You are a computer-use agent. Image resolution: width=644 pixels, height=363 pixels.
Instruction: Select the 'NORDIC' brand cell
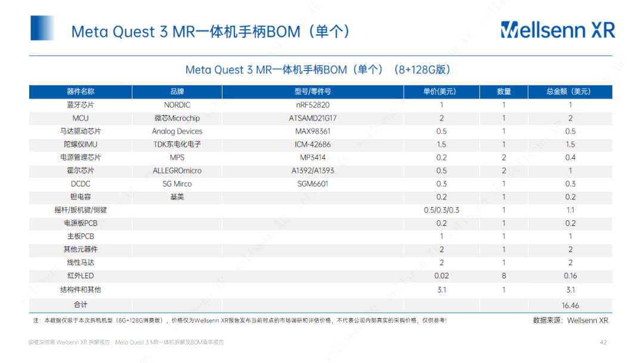tap(177, 105)
